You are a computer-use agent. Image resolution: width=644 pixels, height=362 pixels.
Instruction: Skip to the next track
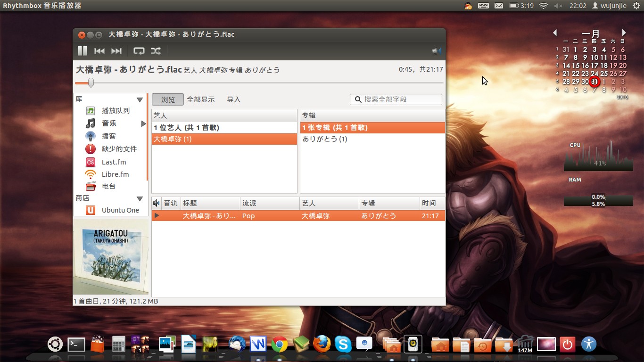click(116, 51)
